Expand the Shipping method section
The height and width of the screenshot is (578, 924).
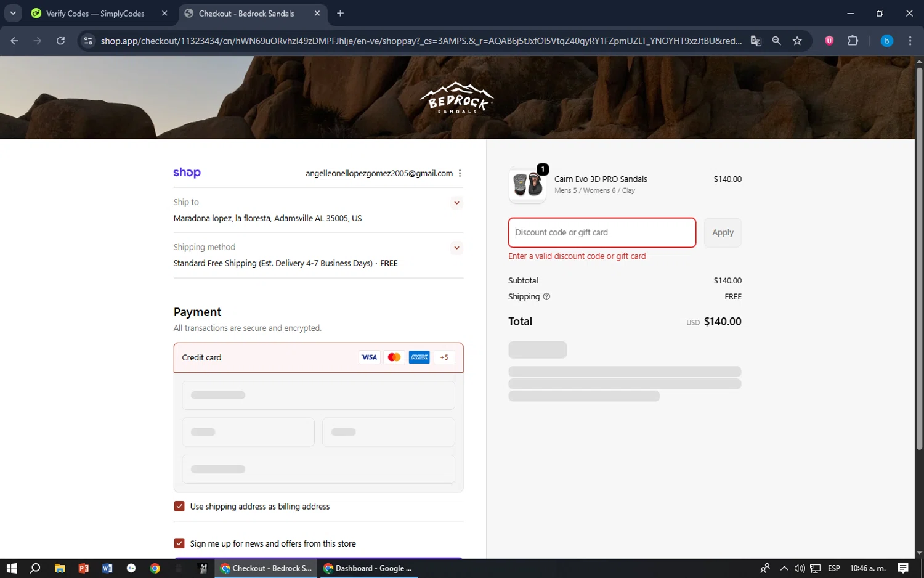tap(456, 248)
